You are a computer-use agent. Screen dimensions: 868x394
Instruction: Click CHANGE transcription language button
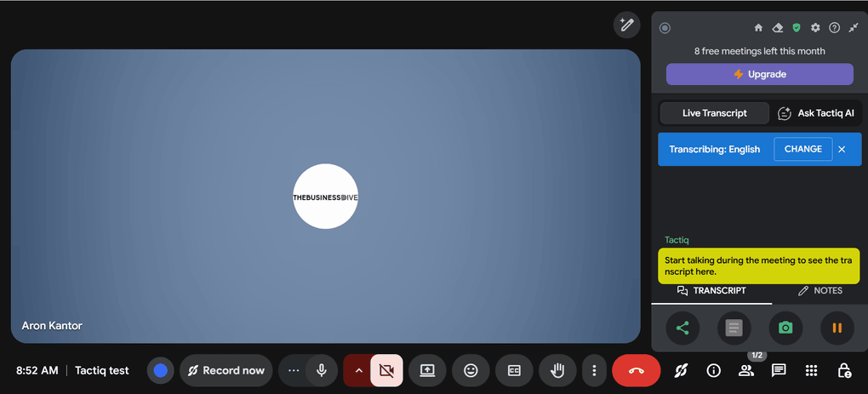click(802, 149)
